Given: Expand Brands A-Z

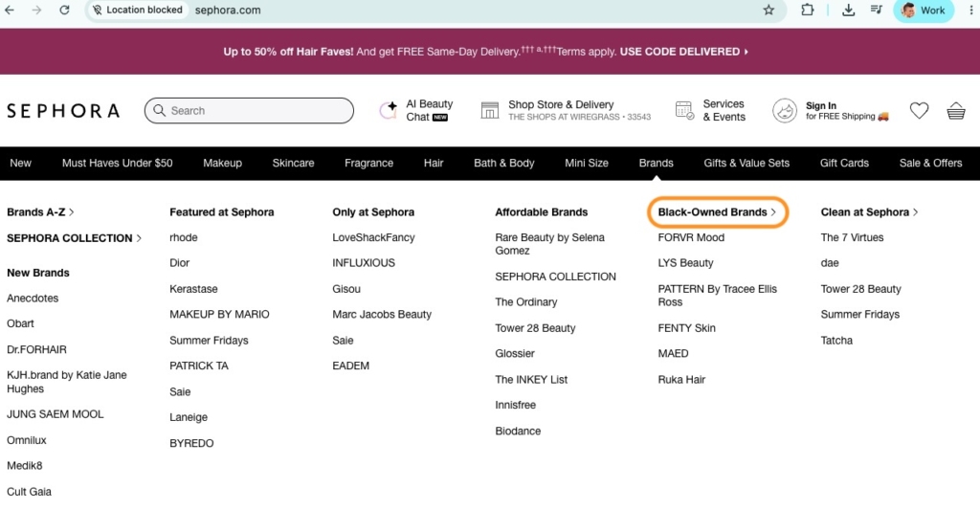Looking at the screenshot, I should pyautogui.click(x=40, y=212).
